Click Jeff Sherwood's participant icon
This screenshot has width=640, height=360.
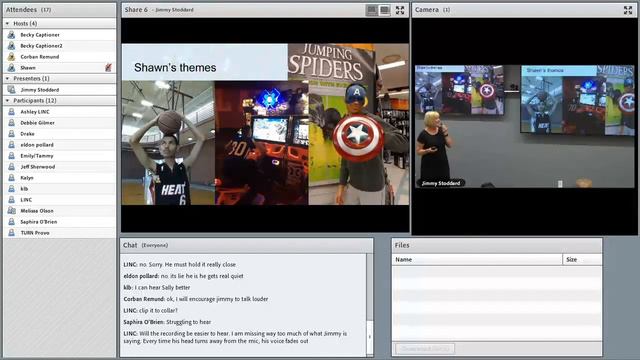[x=11, y=167]
